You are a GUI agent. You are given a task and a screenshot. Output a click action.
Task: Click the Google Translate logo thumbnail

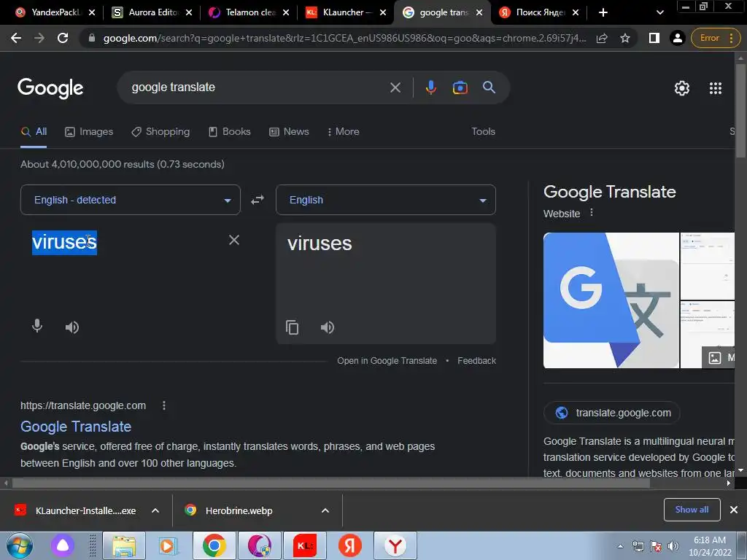coord(611,300)
